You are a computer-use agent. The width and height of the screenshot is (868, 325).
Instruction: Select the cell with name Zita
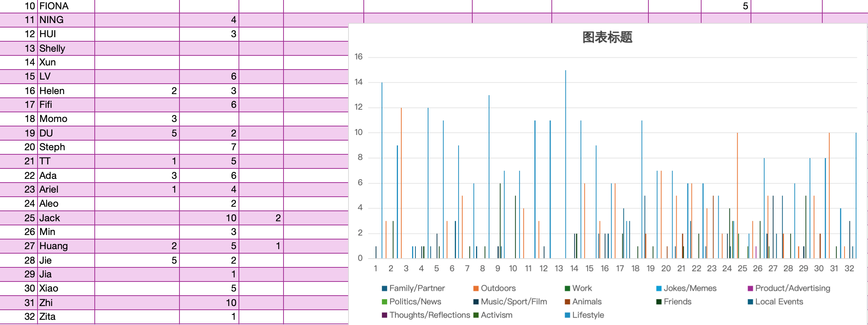pos(66,316)
